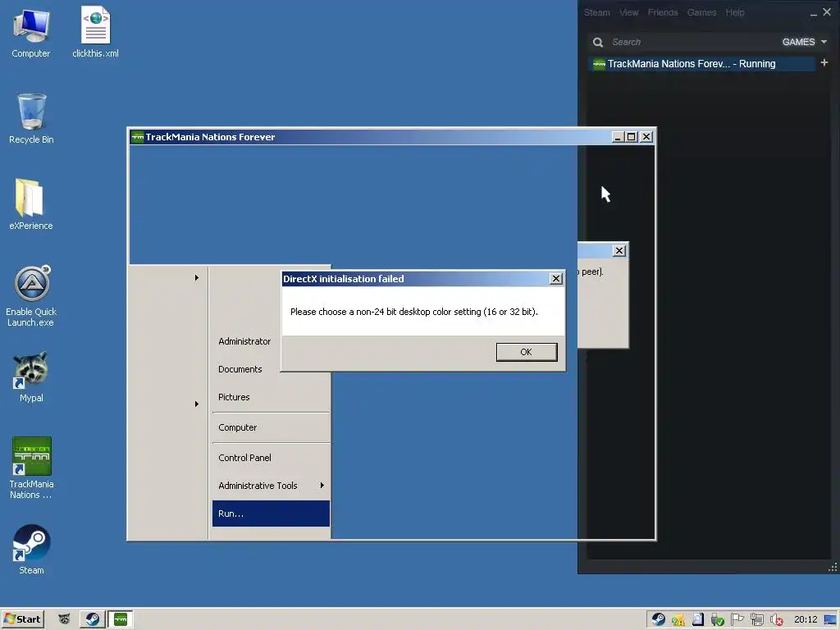Select the Steam desktop shortcut

[x=31, y=550]
